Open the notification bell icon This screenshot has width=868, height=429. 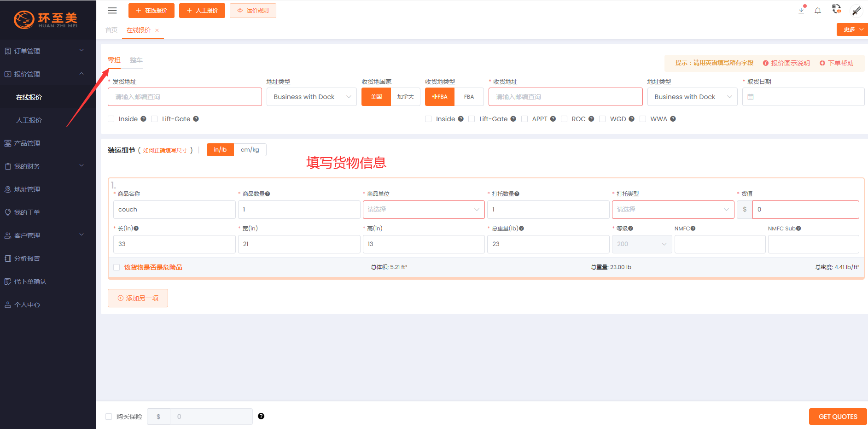click(818, 11)
